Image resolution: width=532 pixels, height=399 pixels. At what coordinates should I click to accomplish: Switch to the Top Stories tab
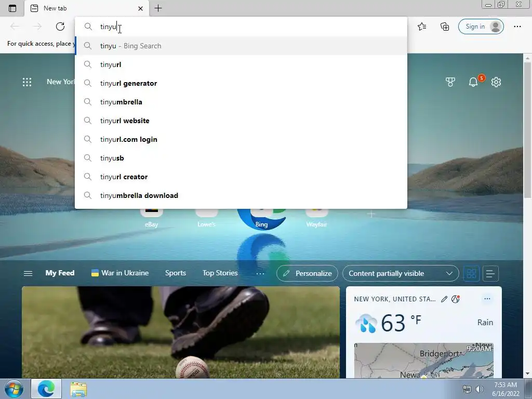coord(220,273)
